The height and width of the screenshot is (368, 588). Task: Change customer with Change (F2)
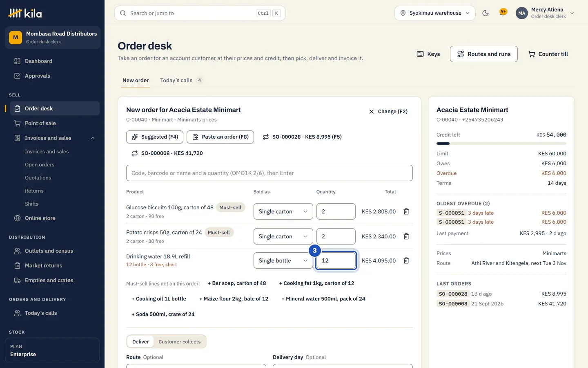388,112
